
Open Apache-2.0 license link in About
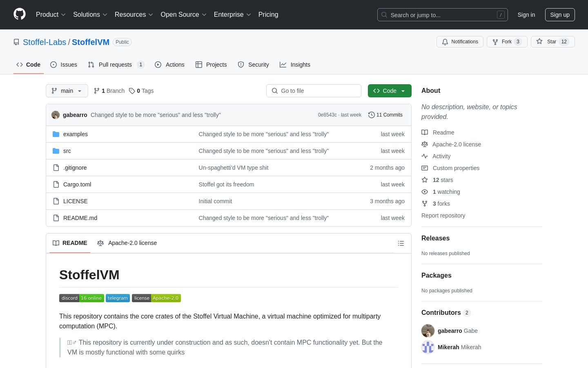pos(451,144)
